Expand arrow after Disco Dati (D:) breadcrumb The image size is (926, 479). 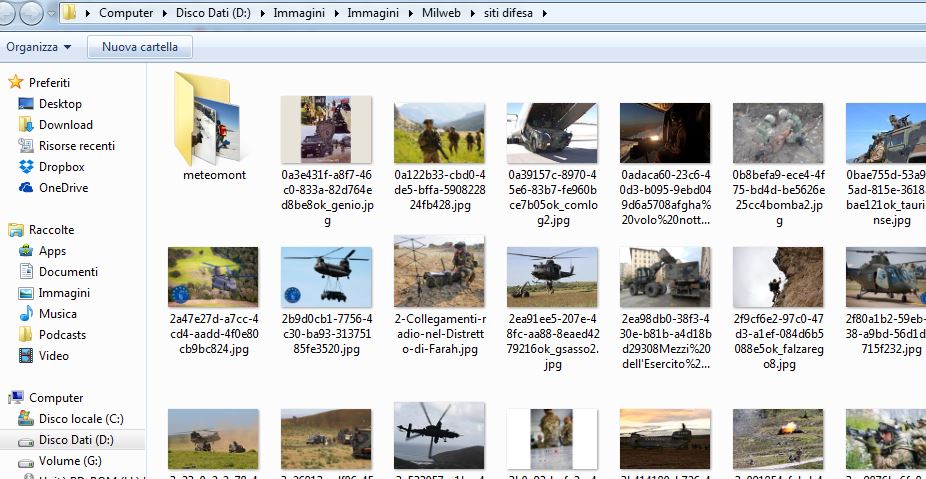pos(262,13)
